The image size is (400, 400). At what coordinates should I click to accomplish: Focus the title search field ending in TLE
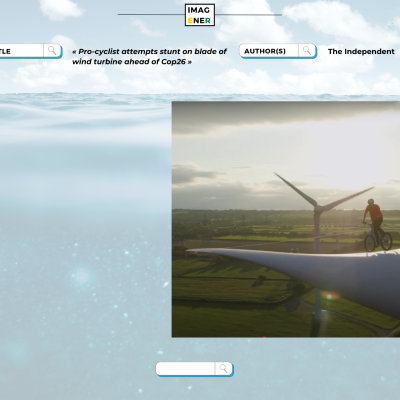[30, 51]
